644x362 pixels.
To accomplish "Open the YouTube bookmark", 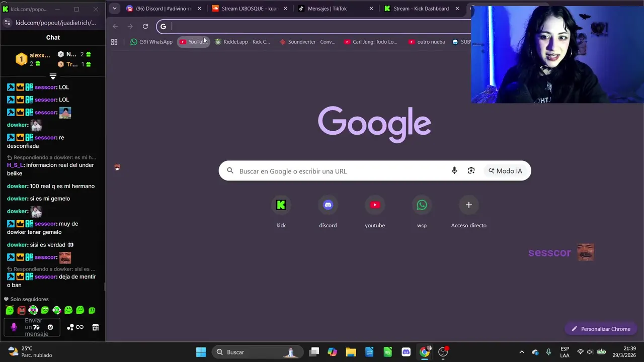I will 193,42.
